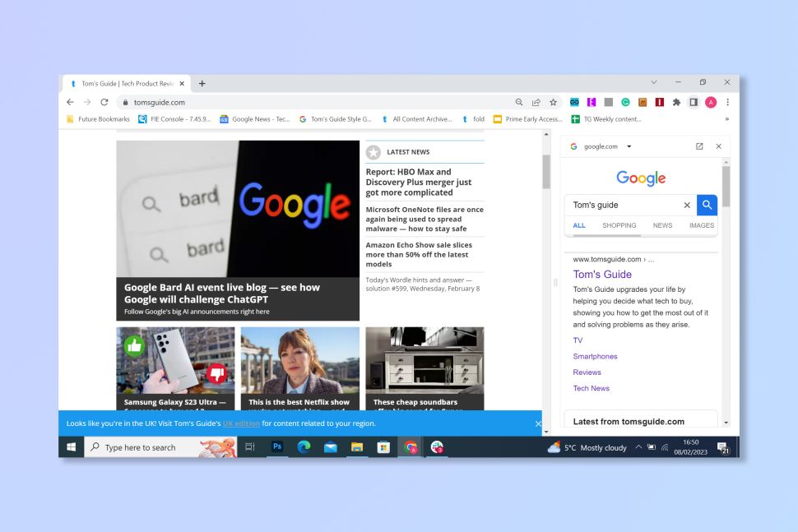
Task: Open the Smartphones sitelink
Action: click(x=595, y=357)
